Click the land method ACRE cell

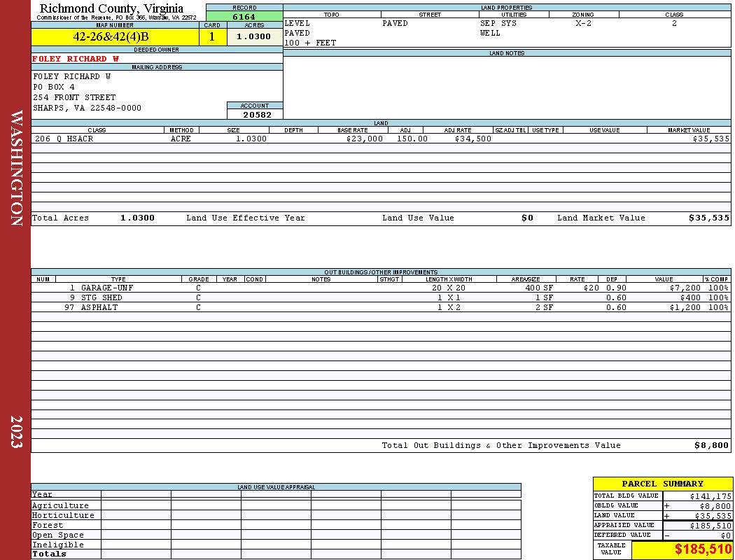point(182,139)
